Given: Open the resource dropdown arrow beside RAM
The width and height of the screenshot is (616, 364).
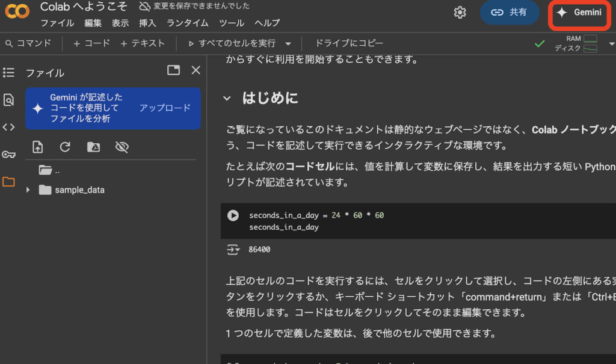Looking at the screenshot, I should tap(611, 44).
